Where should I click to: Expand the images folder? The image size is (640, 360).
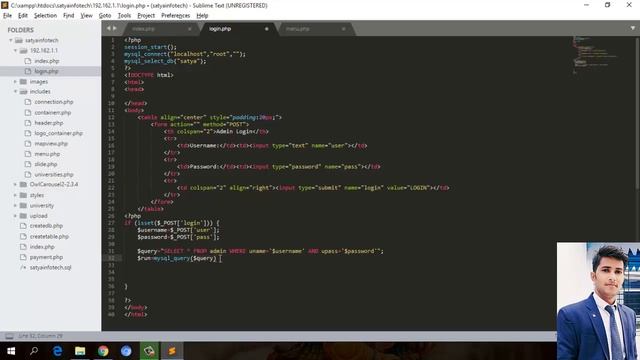[16, 82]
